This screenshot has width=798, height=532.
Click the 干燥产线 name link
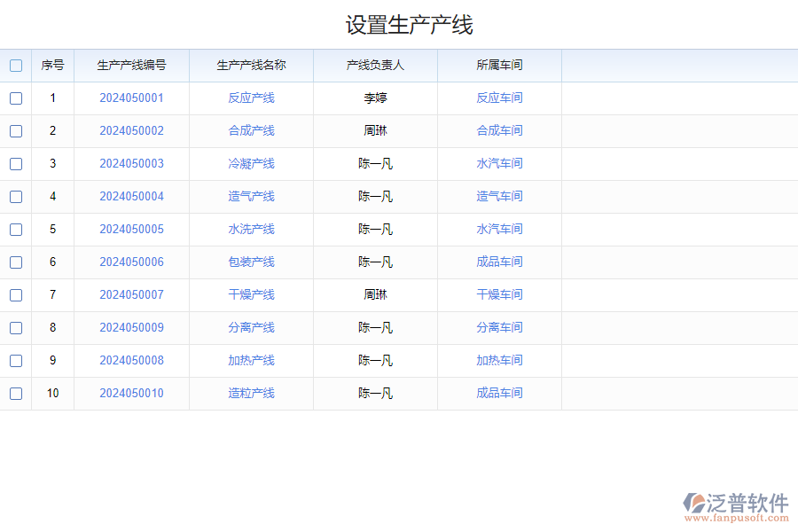(251, 294)
